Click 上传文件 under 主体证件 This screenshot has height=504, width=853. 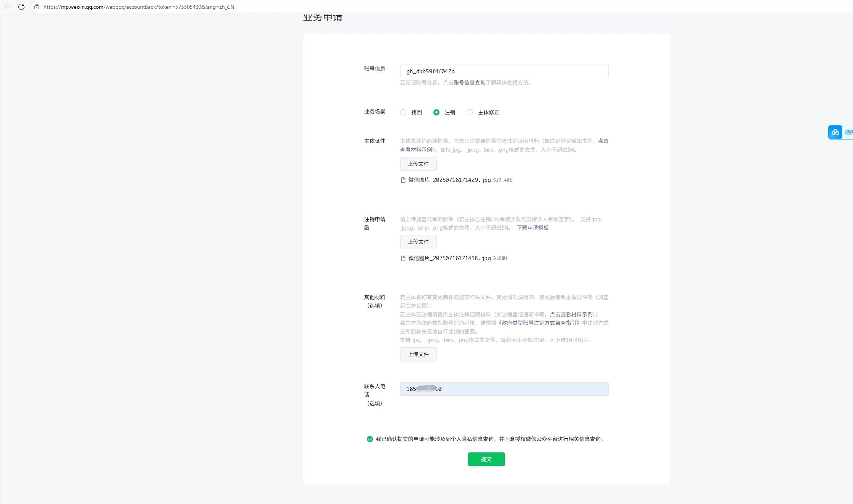418,164
